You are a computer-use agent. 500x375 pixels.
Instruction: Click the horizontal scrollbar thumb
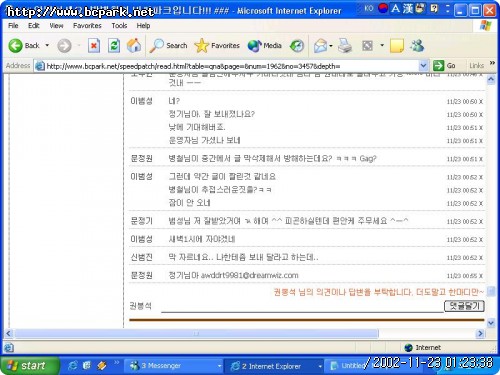pos(196,333)
